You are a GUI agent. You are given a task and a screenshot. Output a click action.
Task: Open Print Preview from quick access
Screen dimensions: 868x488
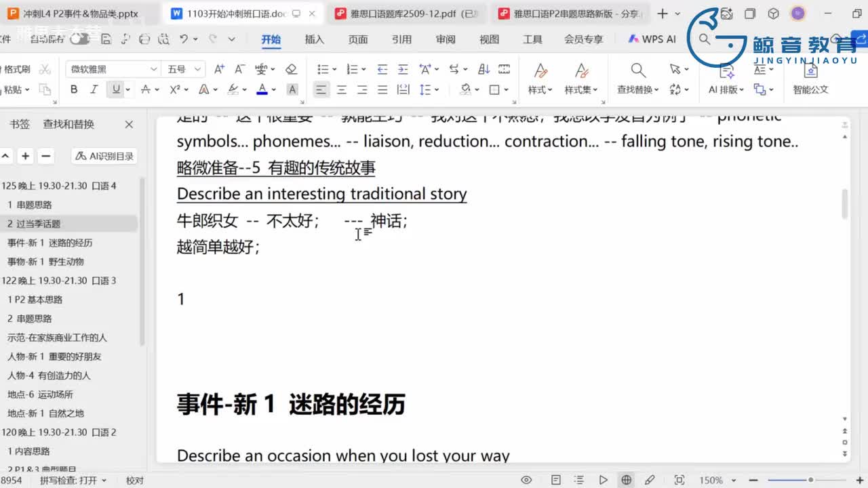pyautogui.click(x=163, y=39)
